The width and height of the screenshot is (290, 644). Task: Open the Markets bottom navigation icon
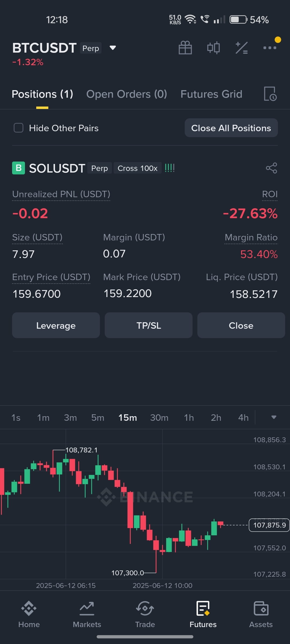click(87, 608)
